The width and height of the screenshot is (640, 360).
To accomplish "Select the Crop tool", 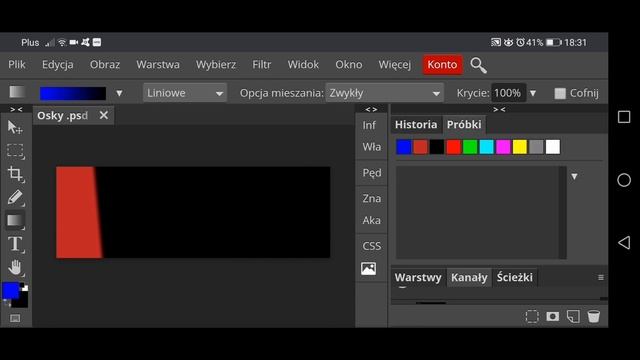I will pos(16,174).
